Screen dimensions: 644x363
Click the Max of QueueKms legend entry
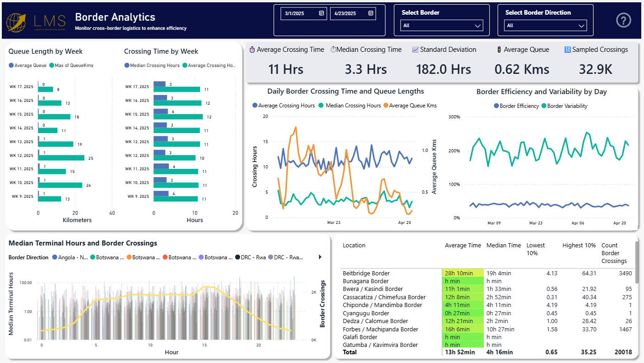coord(74,66)
